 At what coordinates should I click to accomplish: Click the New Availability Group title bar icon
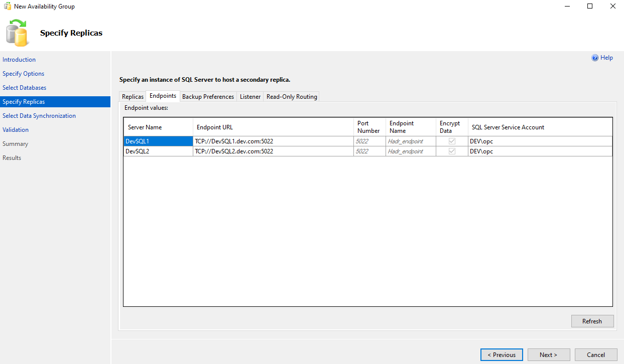click(8, 7)
